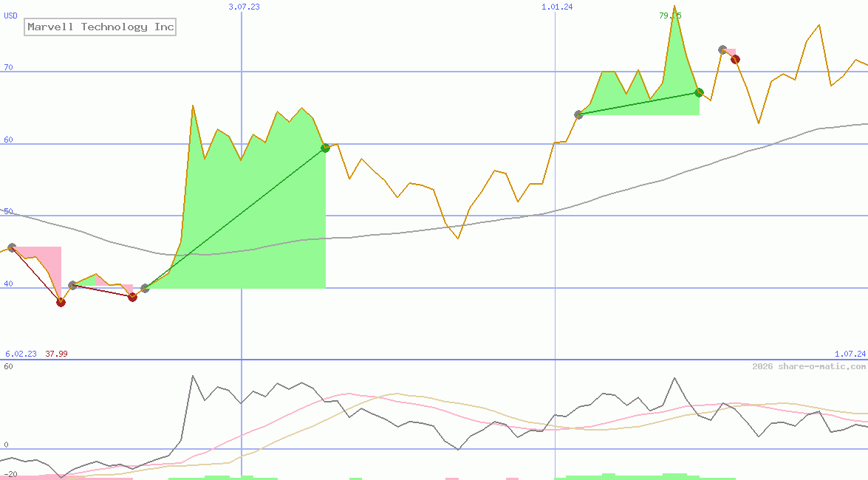
Task: Select the red marker dot near 37.99 low
Action: point(61,302)
